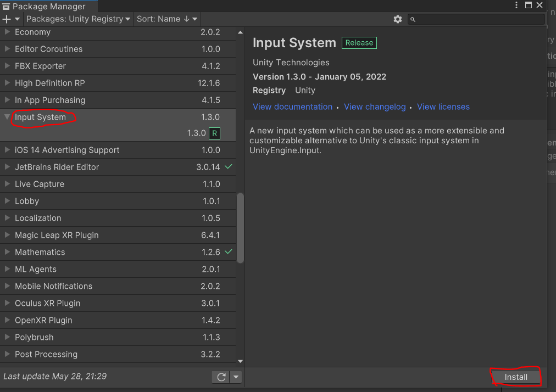Expand the High Definition RP versions
The image size is (556, 392).
pyautogui.click(x=7, y=83)
